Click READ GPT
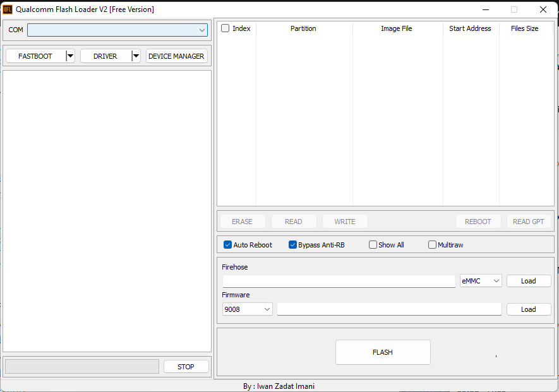 coord(528,221)
